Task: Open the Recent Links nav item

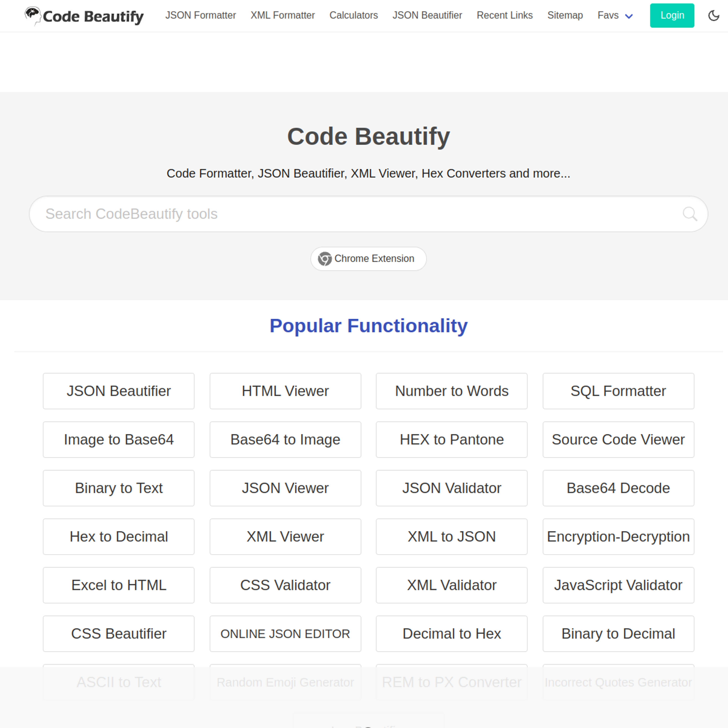Action: pos(504,15)
